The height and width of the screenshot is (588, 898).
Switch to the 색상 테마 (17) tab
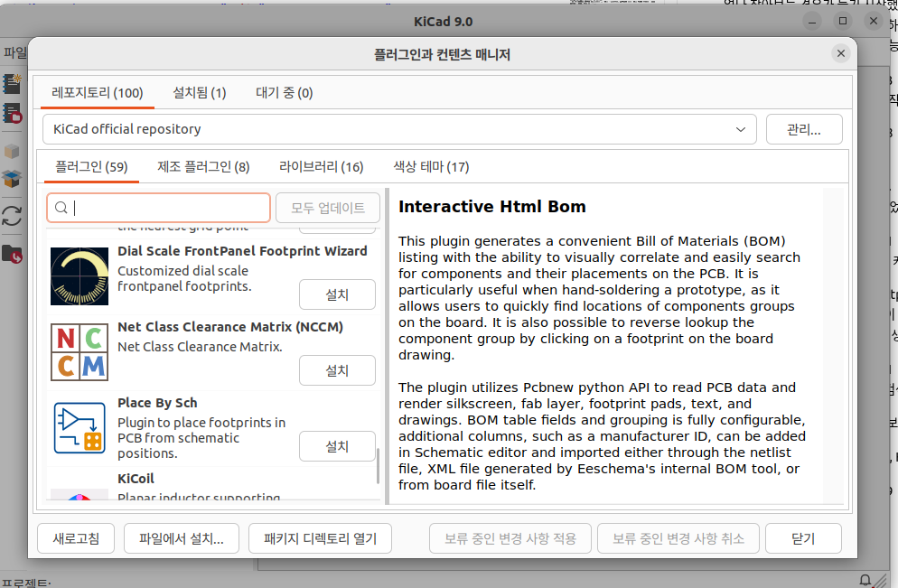[431, 166]
